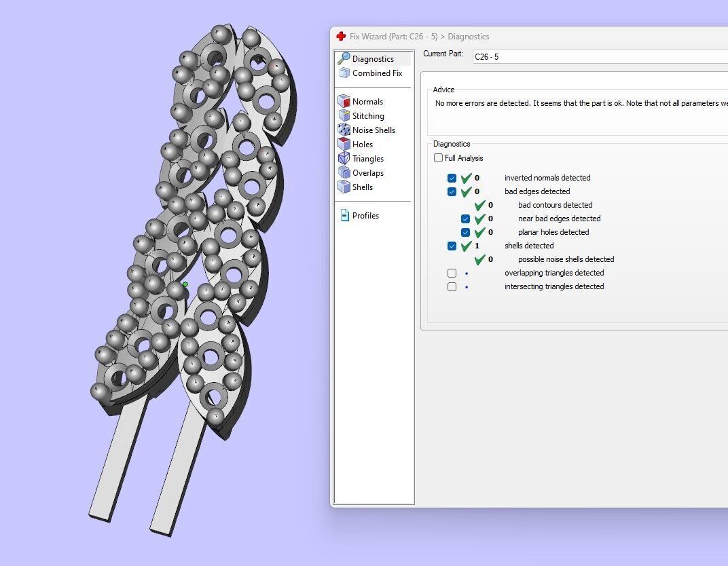Click the red cross Fix Wizard icon
This screenshot has width=728, height=566.
point(341,36)
